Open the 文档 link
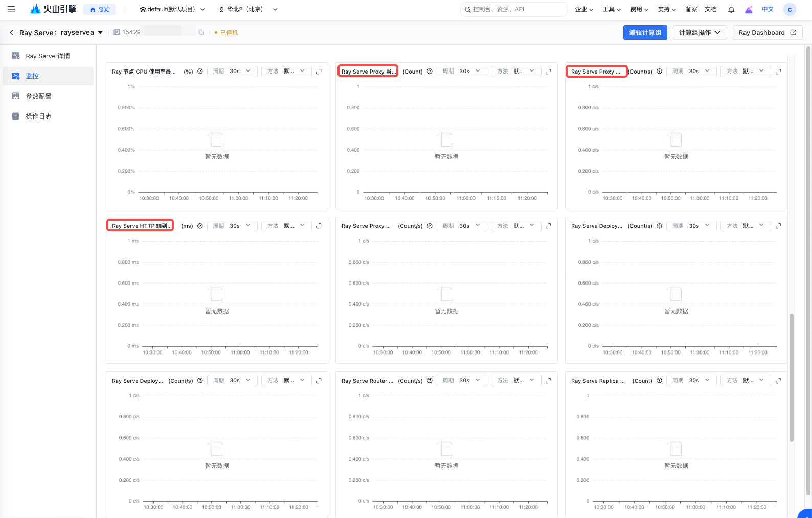 point(711,9)
